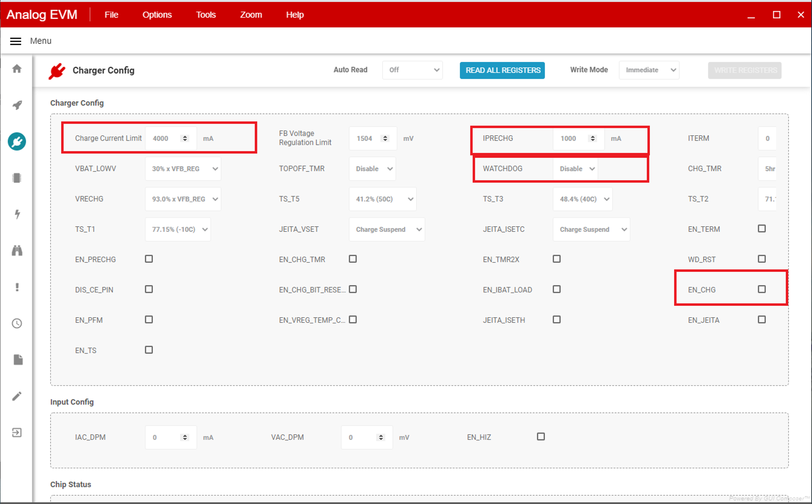
Task: Select the chip register map icon
Action: click(17, 178)
